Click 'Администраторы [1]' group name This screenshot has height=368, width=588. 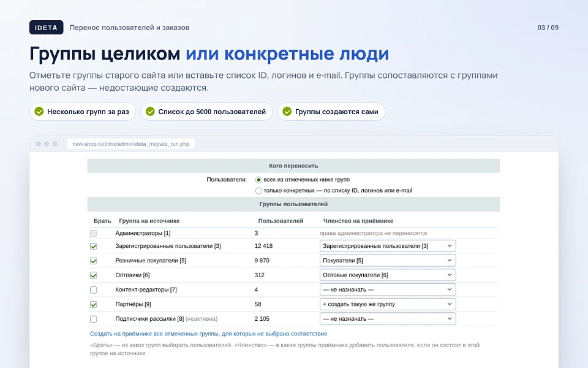143,233
